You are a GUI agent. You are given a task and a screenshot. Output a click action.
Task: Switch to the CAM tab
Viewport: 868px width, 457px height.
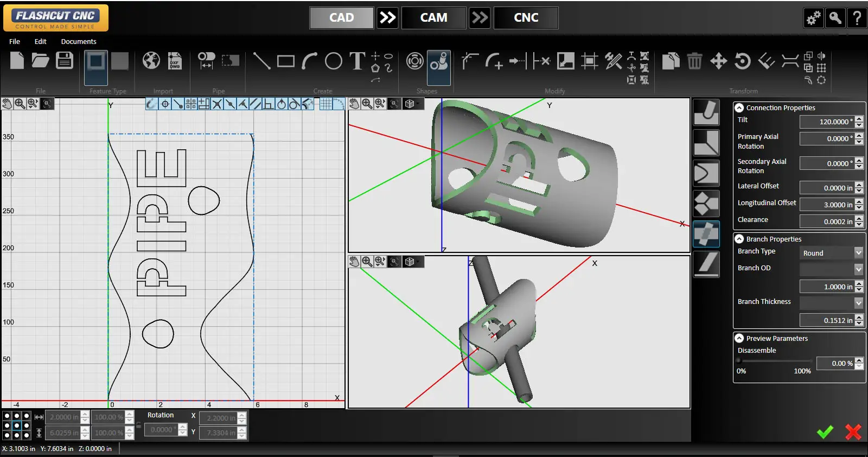click(x=433, y=18)
